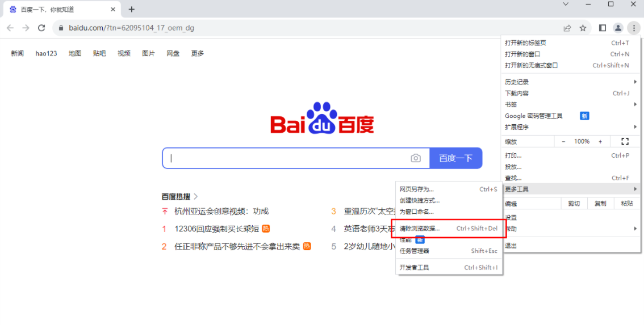The image size is (644, 325).
Task: Click the profile avatar icon
Action: coord(618,28)
